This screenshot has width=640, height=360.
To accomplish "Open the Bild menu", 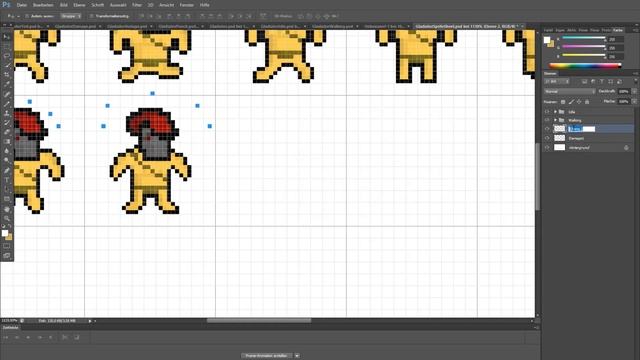I will click(64, 5).
